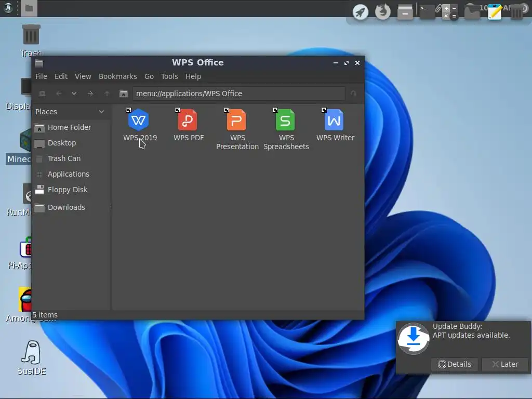The height and width of the screenshot is (399, 532).
Task: Open the calculator from the top panel
Action: pos(450,12)
